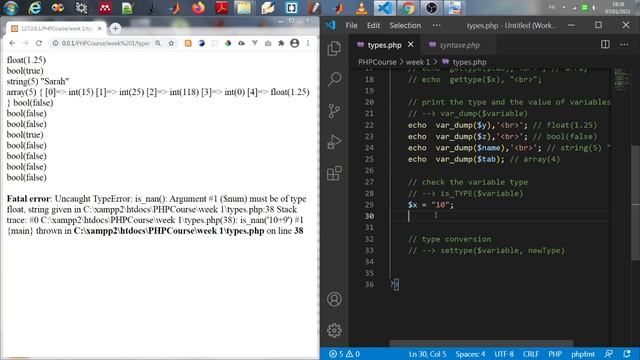Go forward in the Chrome browser

pyautogui.click(x=25, y=43)
